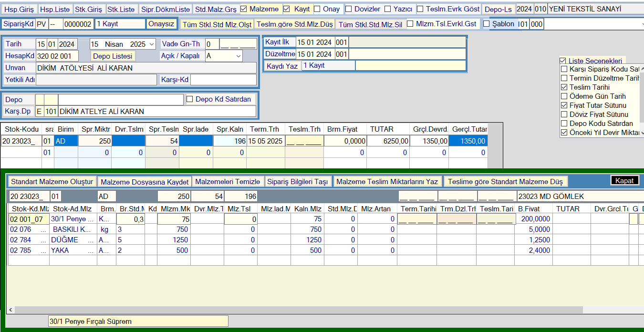Click Teslm.göre Std.Mlz.Düş button
644x332 pixels.
[294, 24]
